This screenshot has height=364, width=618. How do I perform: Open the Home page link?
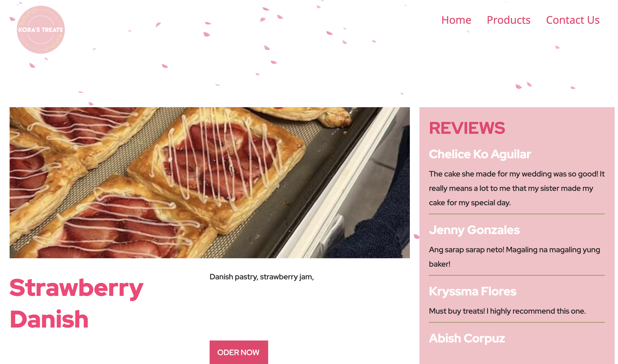456,20
